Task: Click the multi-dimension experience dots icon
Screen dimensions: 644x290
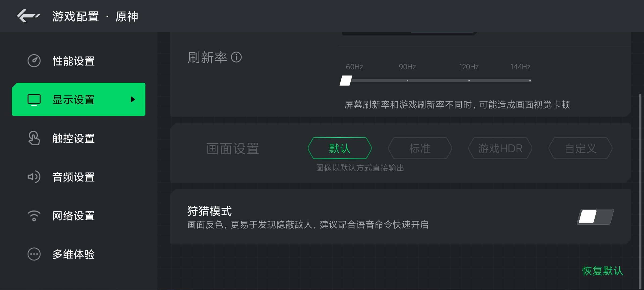Action: click(34, 254)
